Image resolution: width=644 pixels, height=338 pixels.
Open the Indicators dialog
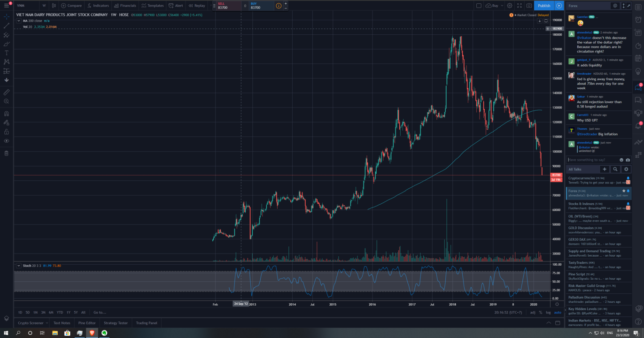[98, 6]
